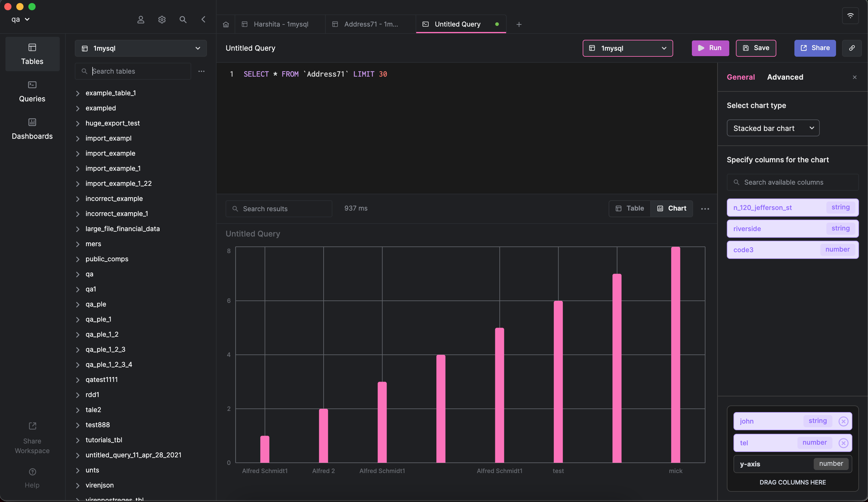The width and height of the screenshot is (868, 502).
Task: Remove john column from chart
Action: click(843, 421)
